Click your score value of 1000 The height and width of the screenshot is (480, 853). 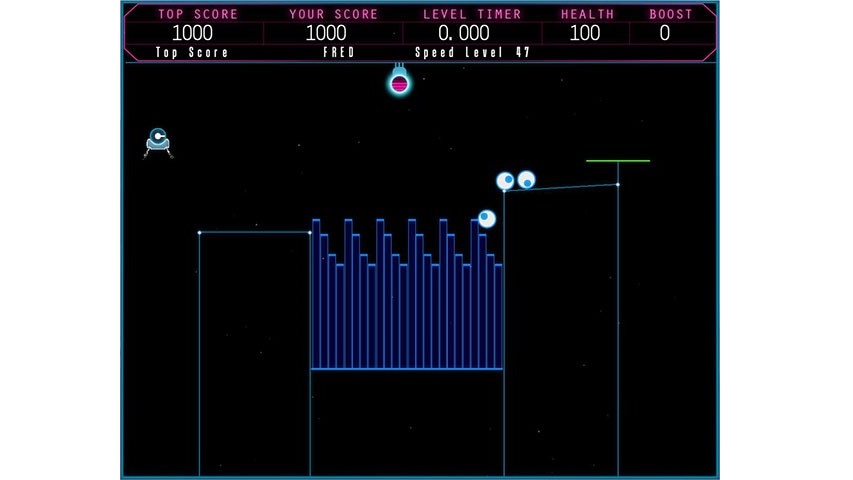click(x=326, y=33)
